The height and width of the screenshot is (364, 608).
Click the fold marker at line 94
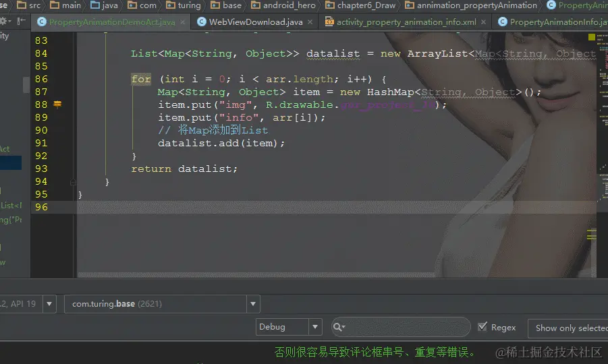click(x=73, y=181)
